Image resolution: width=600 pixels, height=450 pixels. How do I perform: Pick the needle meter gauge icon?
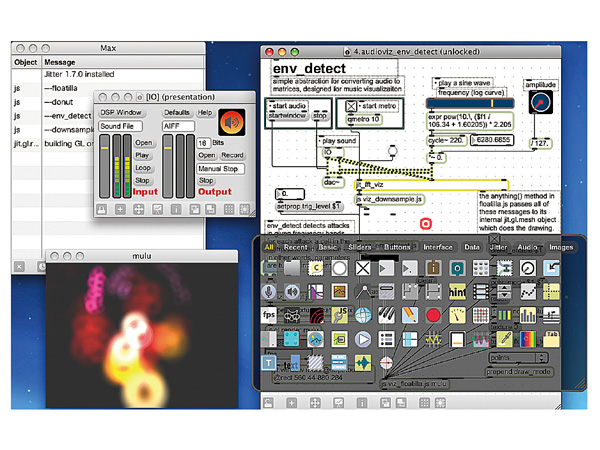pos(457,315)
